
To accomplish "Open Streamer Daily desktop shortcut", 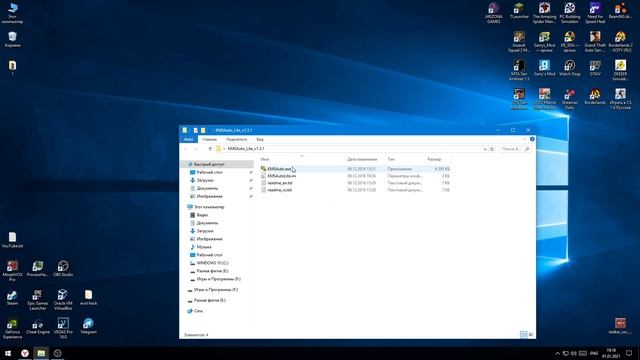I will click(569, 99).
